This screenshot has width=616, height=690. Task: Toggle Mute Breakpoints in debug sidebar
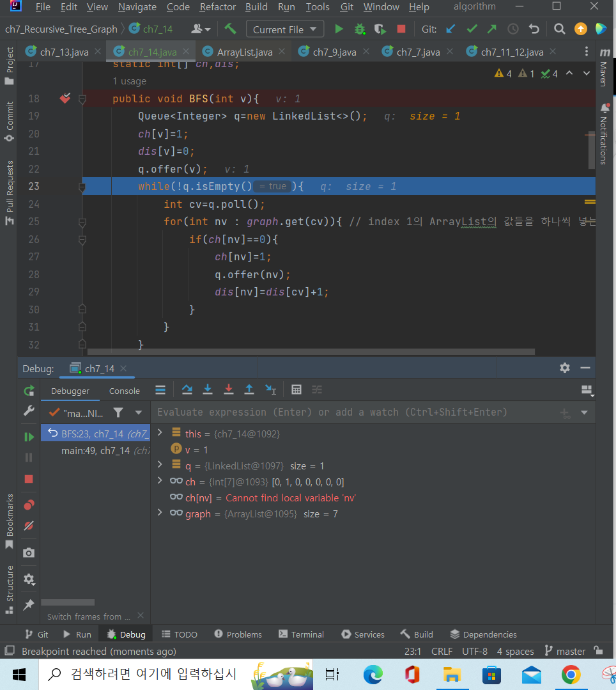click(x=29, y=526)
